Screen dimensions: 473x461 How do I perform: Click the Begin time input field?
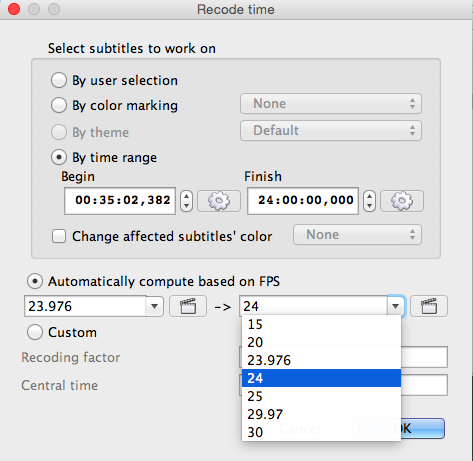(120, 201)
